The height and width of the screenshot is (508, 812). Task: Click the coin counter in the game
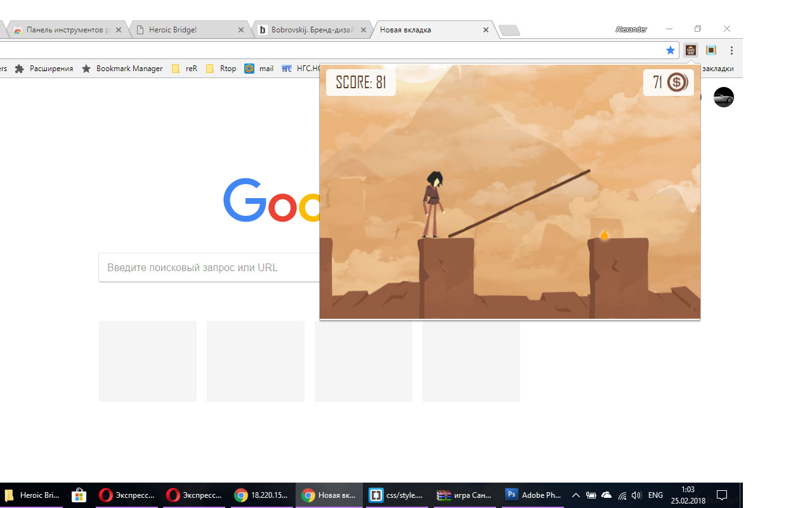point(669,82)
